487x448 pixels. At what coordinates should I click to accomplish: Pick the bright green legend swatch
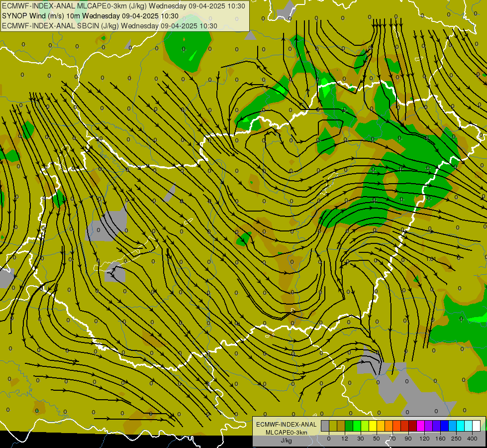357,426
